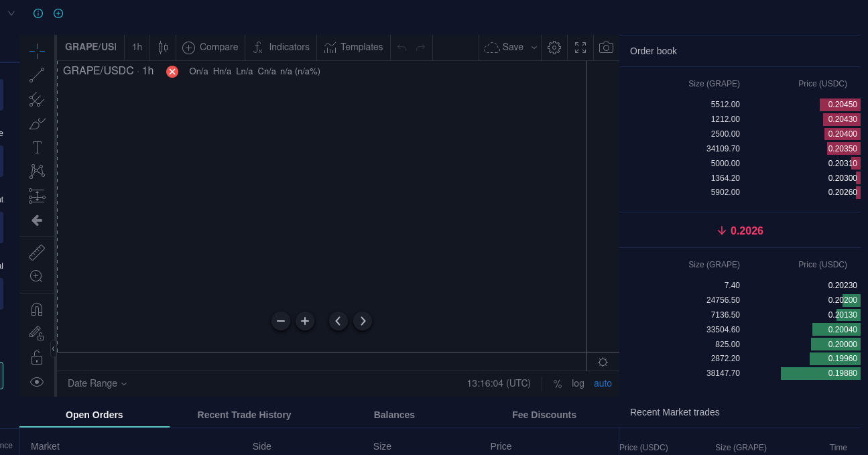Viewport: 868px width, 455px height.
Task: Select the Text annotation tool
Action: pos(37,147)
